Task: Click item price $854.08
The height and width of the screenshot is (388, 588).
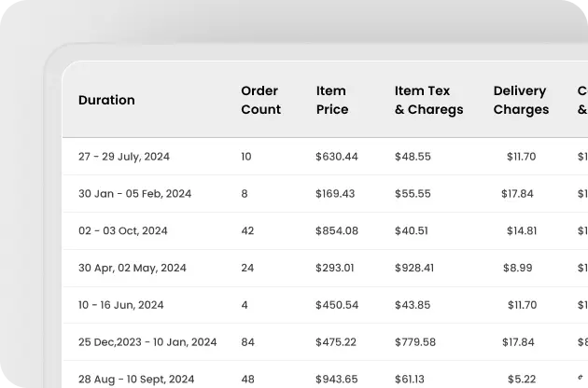Action: click(337, 230)
